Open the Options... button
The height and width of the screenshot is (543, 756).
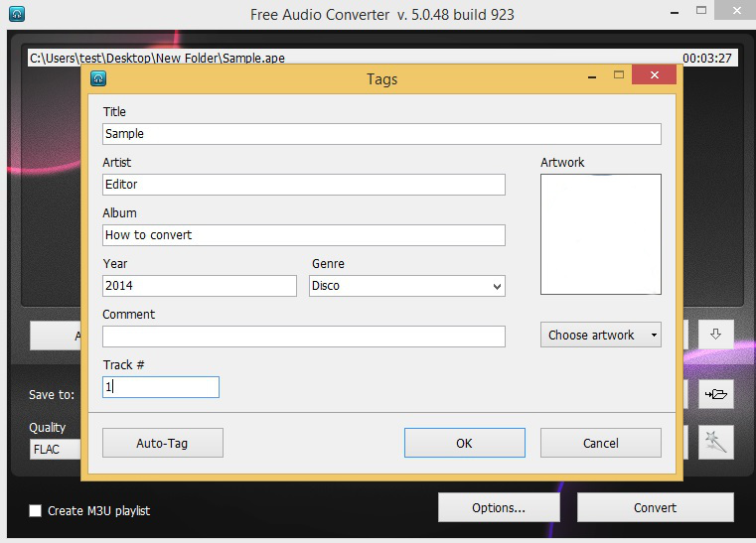click(499, 507)
